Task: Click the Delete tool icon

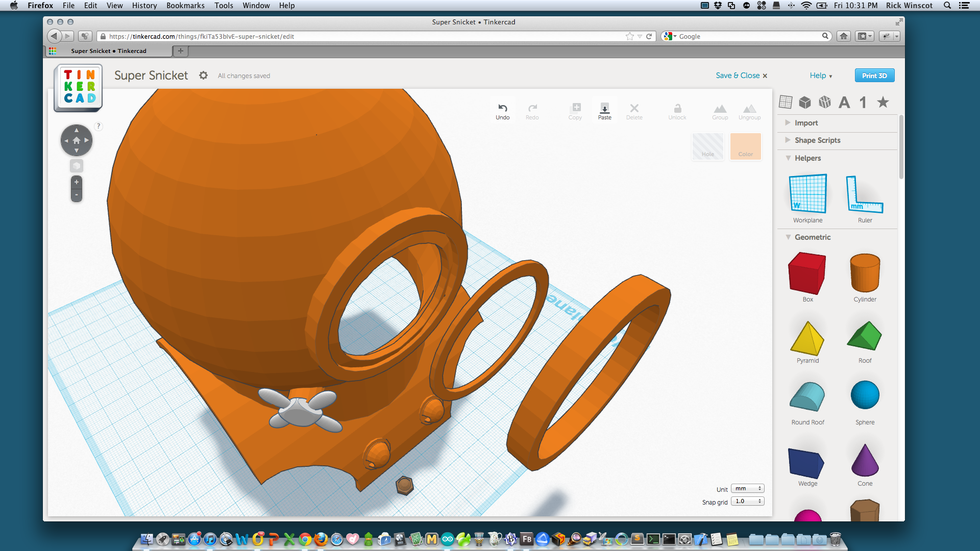Action: coord(634,108)
